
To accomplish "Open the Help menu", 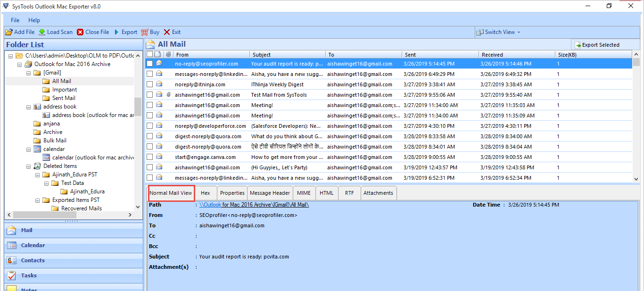I will point(34,20).
